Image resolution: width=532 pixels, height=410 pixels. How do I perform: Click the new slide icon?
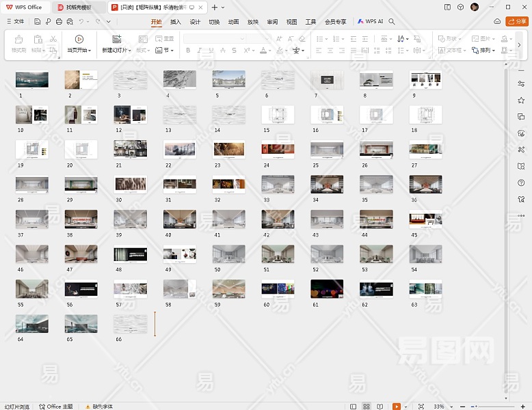click(x=116, y=40)
